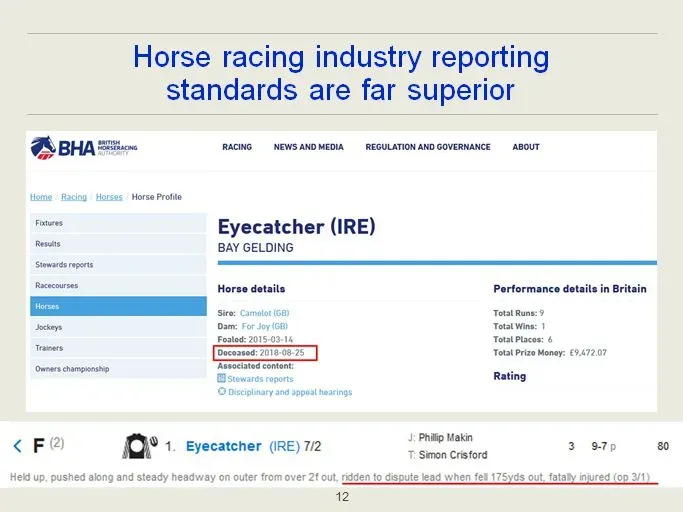Follow the Horses breadcrumb link
683x512 pixels.
point(109,197)
